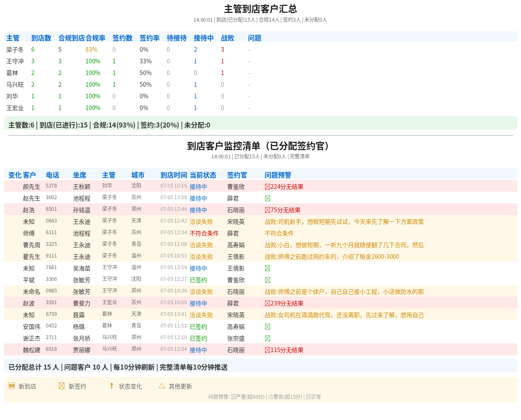The height and width of the screenshot is (420, 521).
Task: Select the 城市 column header
Action: pyautogui.click(x=138, y=175)
